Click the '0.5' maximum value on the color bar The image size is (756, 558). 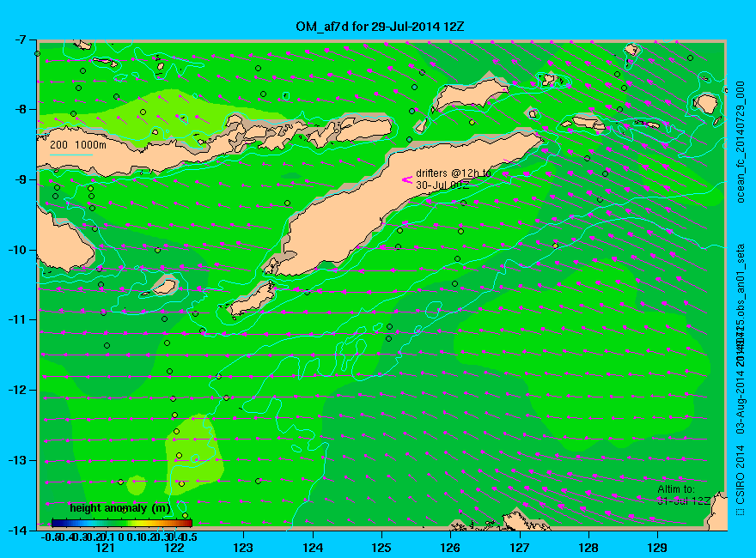[x=188, y=537]
